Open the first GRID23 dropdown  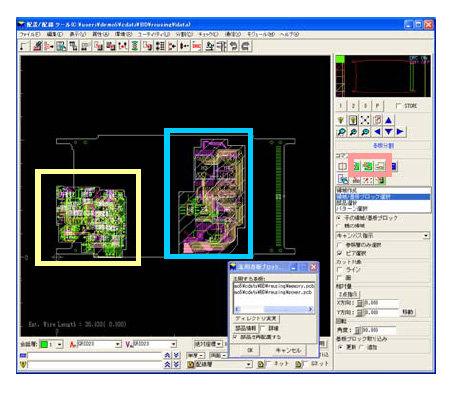pos(118,344)
